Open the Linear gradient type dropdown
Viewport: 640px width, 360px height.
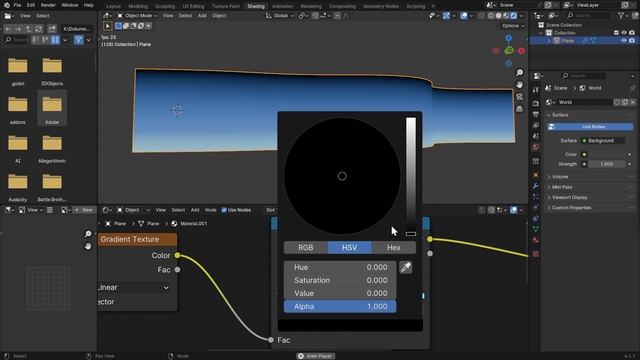tap(134, 287)
